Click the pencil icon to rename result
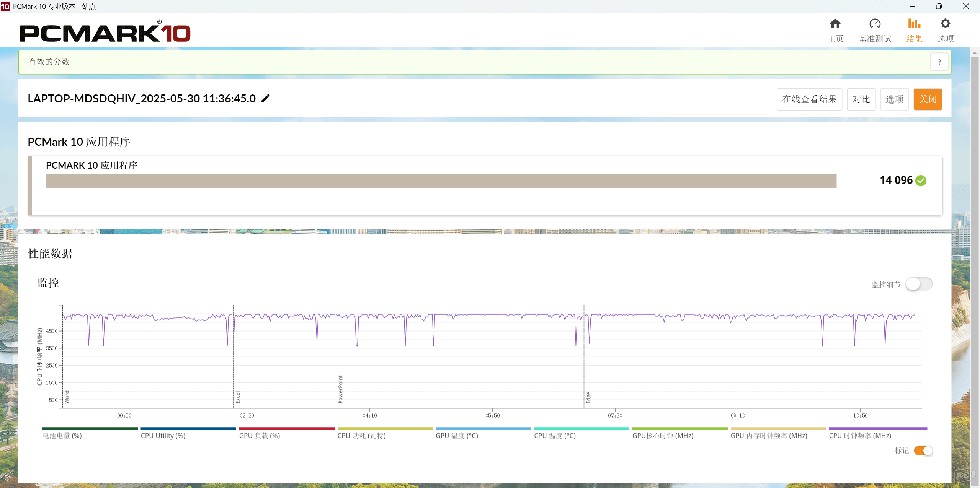Image resolution: width=980 pixels, height=488 pixels. [x=265, y=98]
